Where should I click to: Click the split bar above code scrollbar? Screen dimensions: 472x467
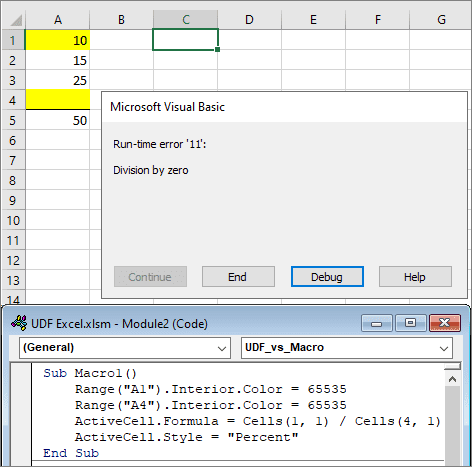(452, 367)
